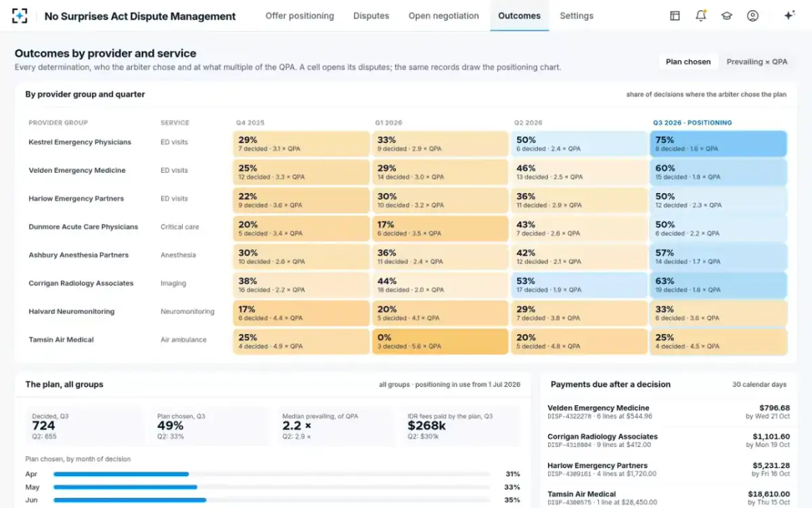Select Ashbury Anesthesia Partners row label
The image size is (812, 508).
pyautogui.click(x=78, y=255)
